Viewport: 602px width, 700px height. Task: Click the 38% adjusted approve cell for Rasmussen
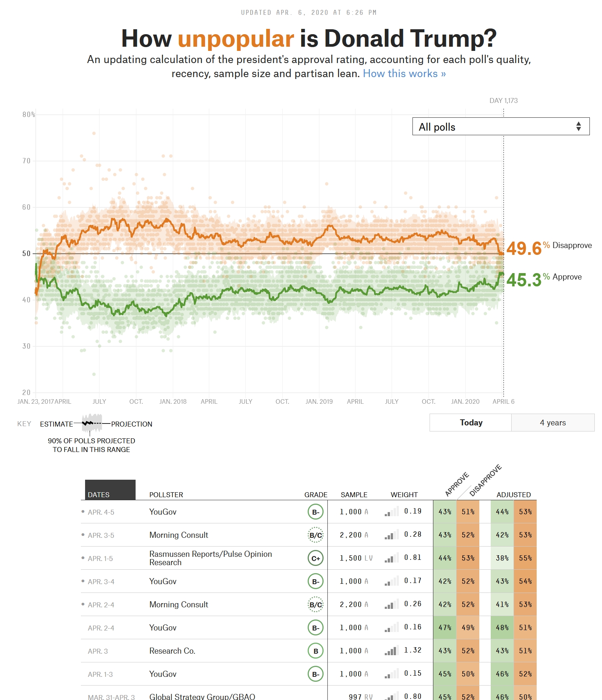coord(502,558)
